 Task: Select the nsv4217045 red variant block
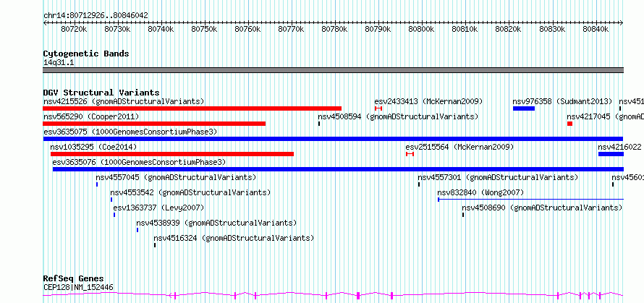coord(569,124)
